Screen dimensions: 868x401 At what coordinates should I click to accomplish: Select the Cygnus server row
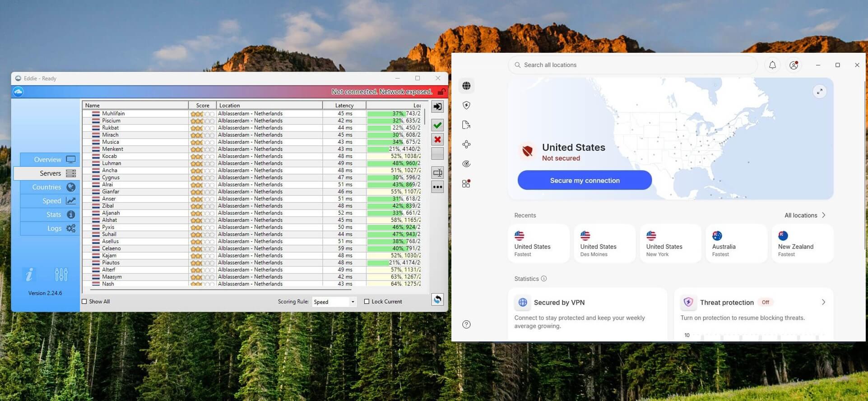[252, 177]
